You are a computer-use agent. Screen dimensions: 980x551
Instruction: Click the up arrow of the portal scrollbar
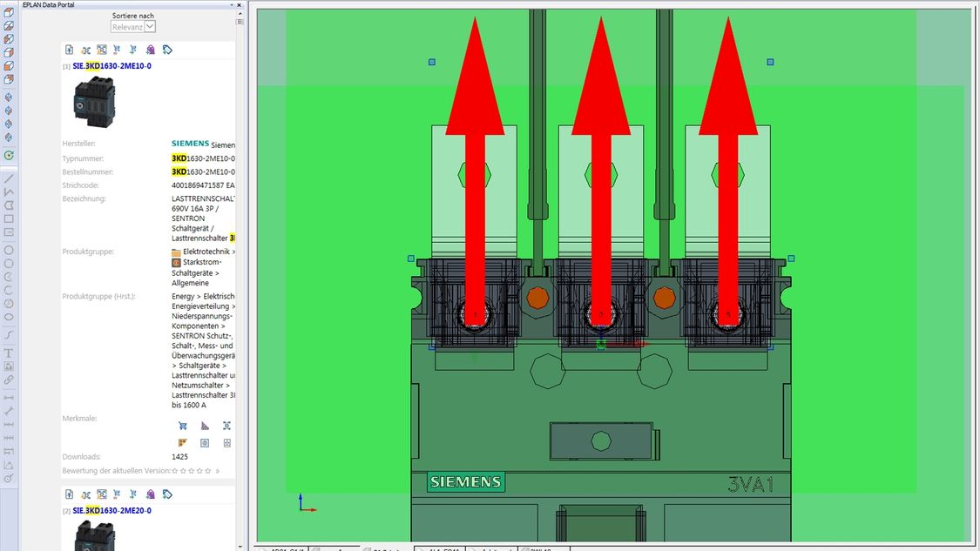[240, 13]
